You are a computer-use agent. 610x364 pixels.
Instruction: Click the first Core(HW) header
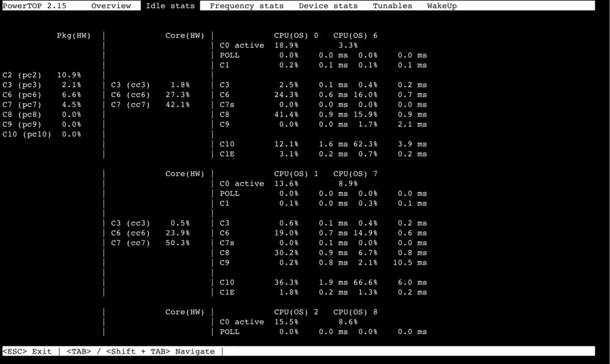pyautogui.click(x=185, y=35)
